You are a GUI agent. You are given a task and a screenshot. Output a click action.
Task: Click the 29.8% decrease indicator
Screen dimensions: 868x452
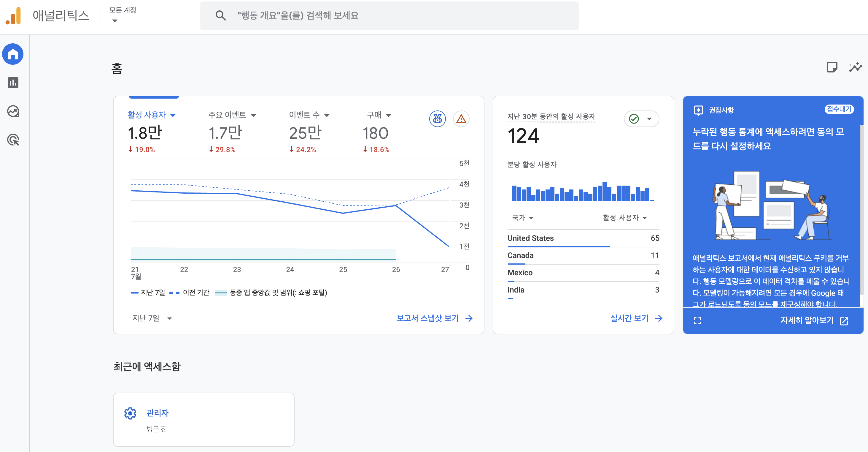click(222, 149)
